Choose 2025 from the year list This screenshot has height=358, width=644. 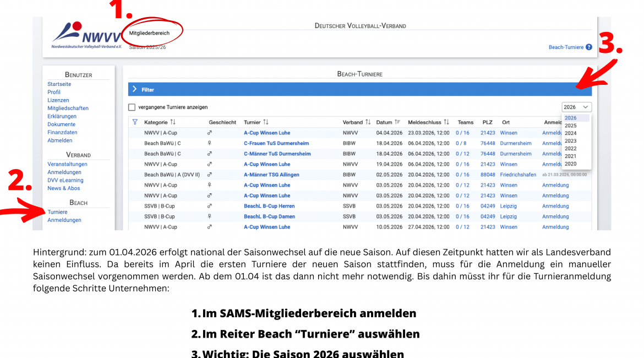click(570, 126)
